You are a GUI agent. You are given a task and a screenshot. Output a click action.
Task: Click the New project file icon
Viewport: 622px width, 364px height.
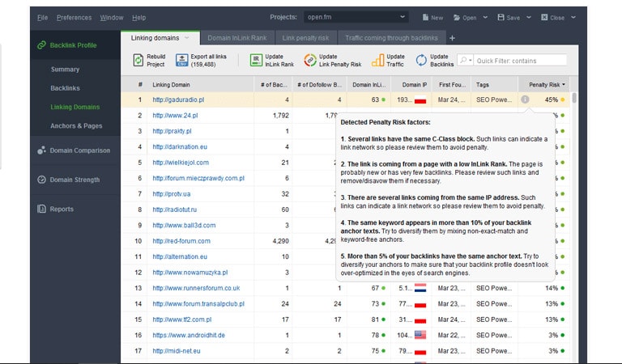pyautogui.click(x=425, y=18)
